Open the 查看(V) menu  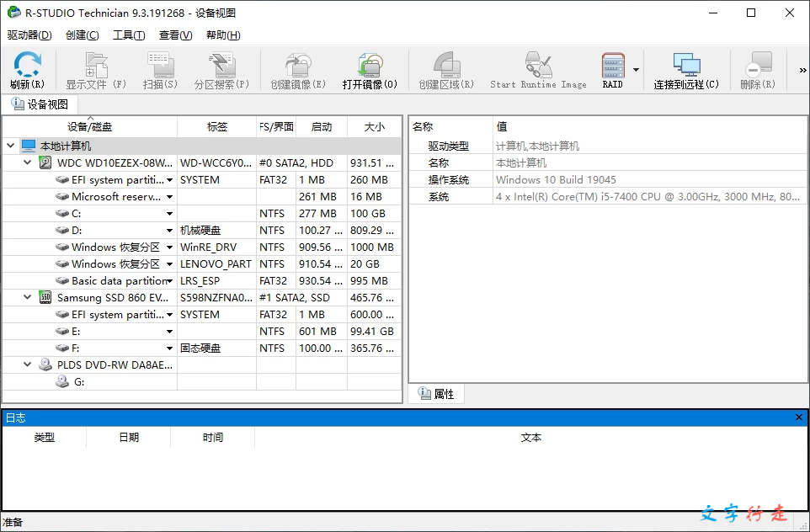coord(176,35)
